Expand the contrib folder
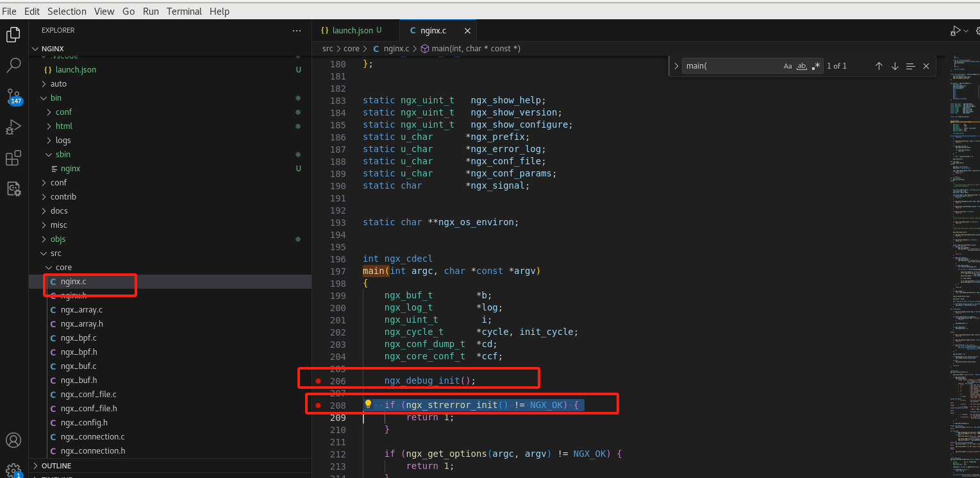Screen dimensions: 980x478 (170, 196)
